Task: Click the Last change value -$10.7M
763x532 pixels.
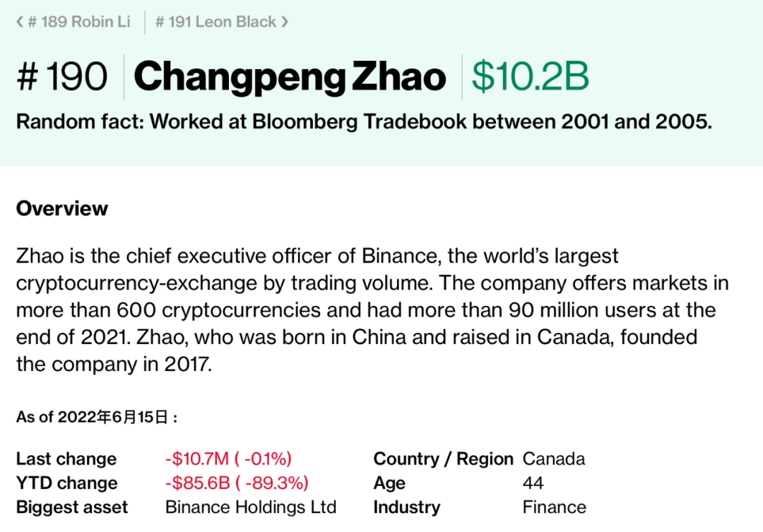Action: 228,459
